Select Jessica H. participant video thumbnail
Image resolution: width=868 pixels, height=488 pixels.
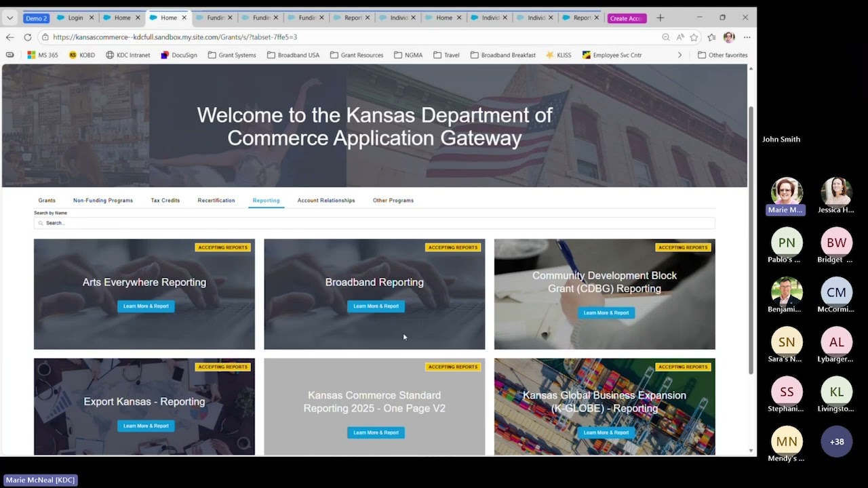point(836,193)
